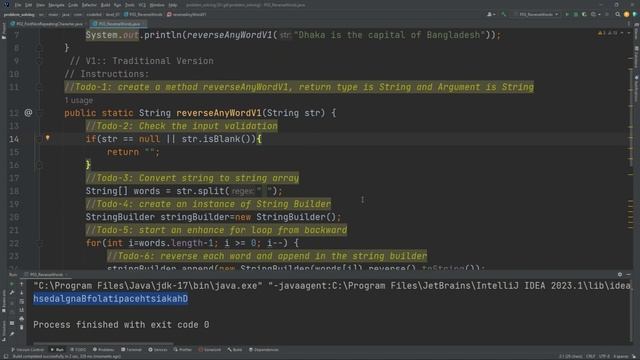Click the fold end marker at line 16

click(39, 165)
